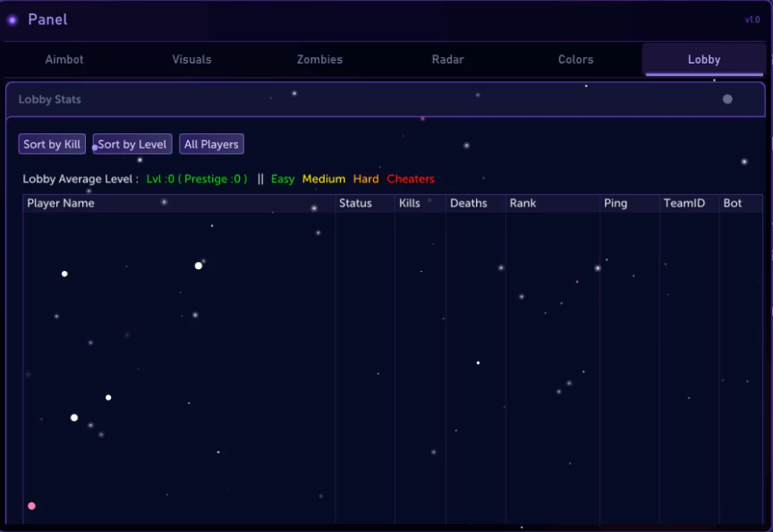
Task: Show All Players in the lobby
Action: pos(211,144)
